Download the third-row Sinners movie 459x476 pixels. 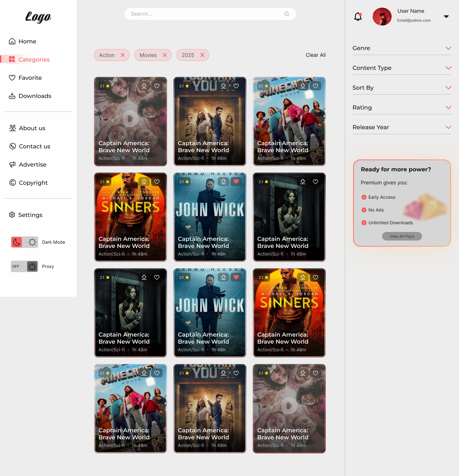(x=303, y=277)
